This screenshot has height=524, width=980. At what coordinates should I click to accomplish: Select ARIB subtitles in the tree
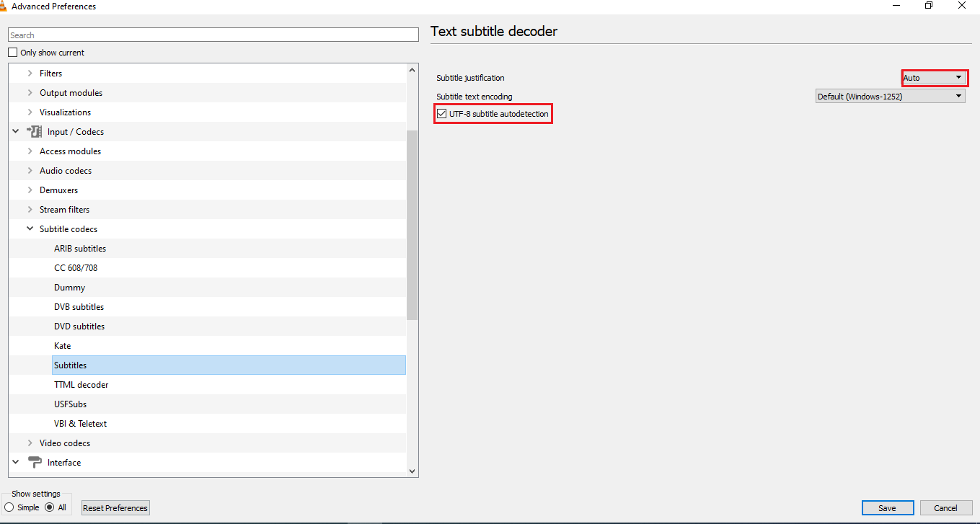80,249
